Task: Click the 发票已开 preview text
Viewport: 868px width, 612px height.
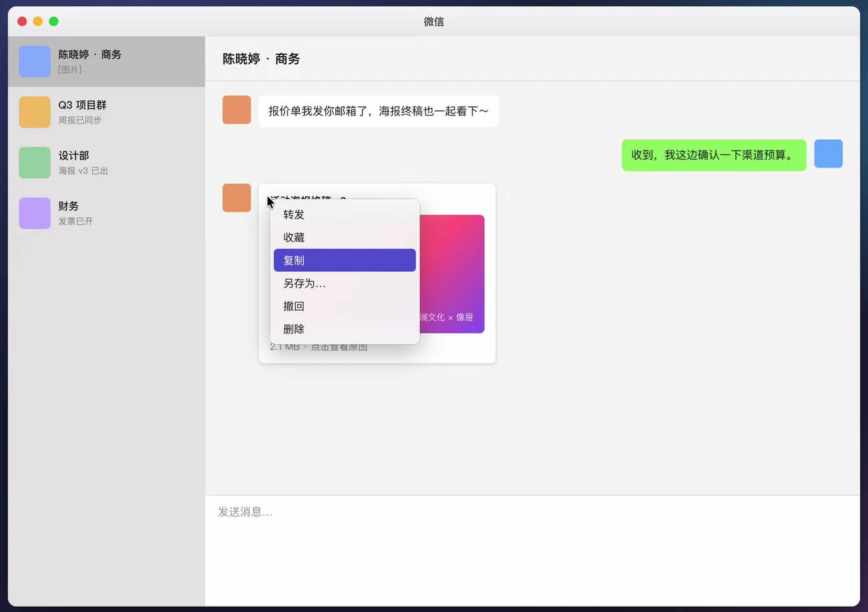Action: pos(75,221)
